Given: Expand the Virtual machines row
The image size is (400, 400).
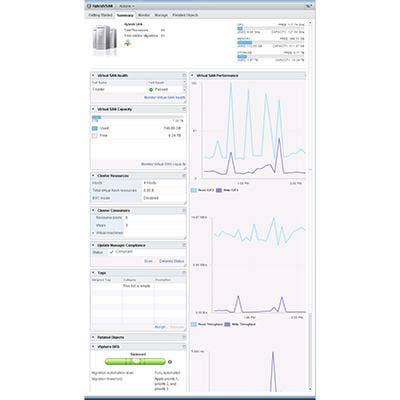Looking at the screenshot, I should [93, 233].
